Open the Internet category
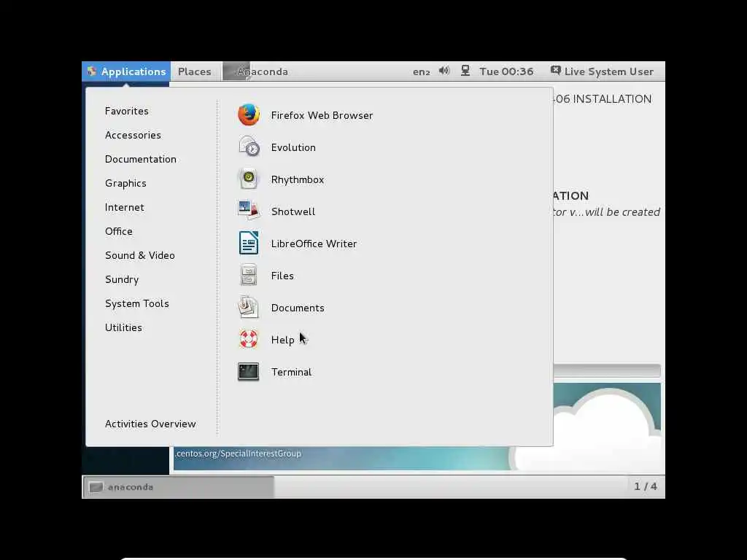 point(124,207)
